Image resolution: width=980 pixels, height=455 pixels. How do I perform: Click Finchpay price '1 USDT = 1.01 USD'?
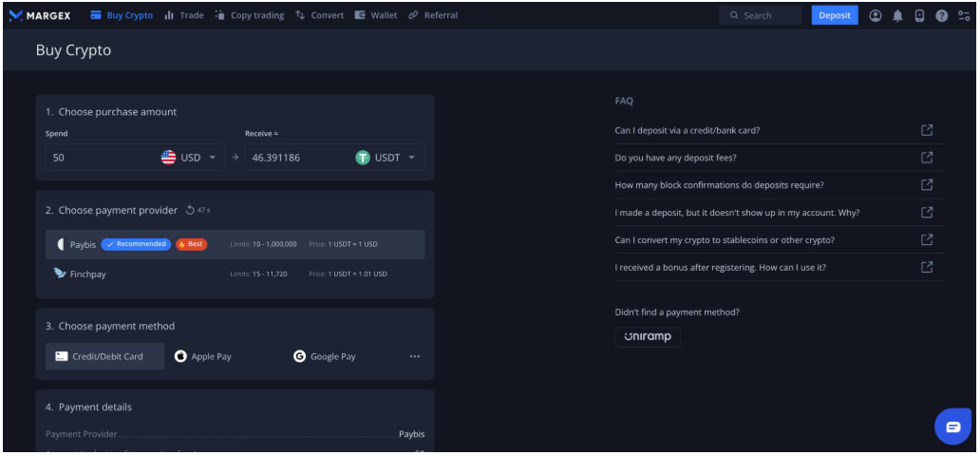click(357, 274)
